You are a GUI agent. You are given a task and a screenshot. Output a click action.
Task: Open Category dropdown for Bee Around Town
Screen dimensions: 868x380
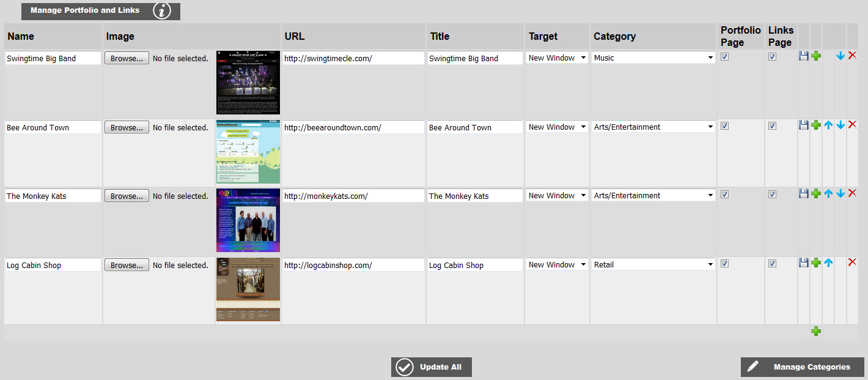tap(653, 127)
